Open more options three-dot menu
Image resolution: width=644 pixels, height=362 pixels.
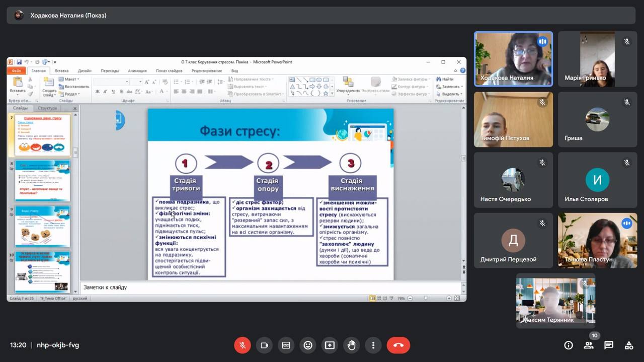pyautogui.click(x=373, y=345)
